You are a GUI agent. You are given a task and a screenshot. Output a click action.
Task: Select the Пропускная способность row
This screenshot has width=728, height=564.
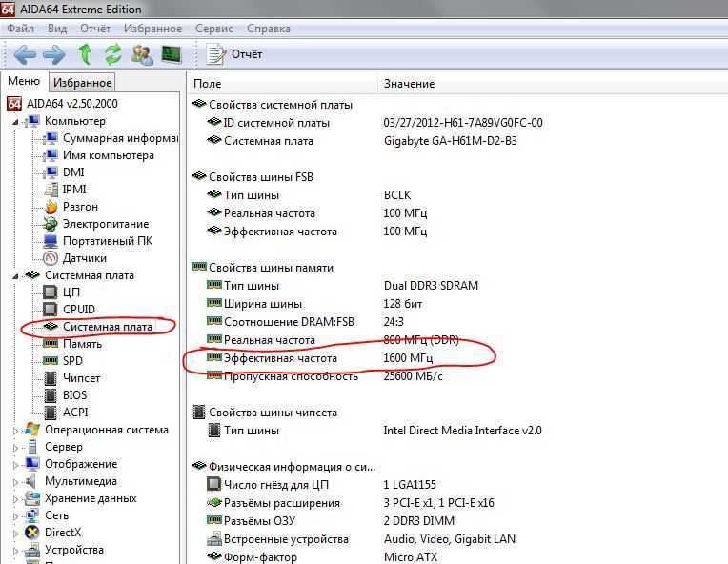click(x=324, y=376)
